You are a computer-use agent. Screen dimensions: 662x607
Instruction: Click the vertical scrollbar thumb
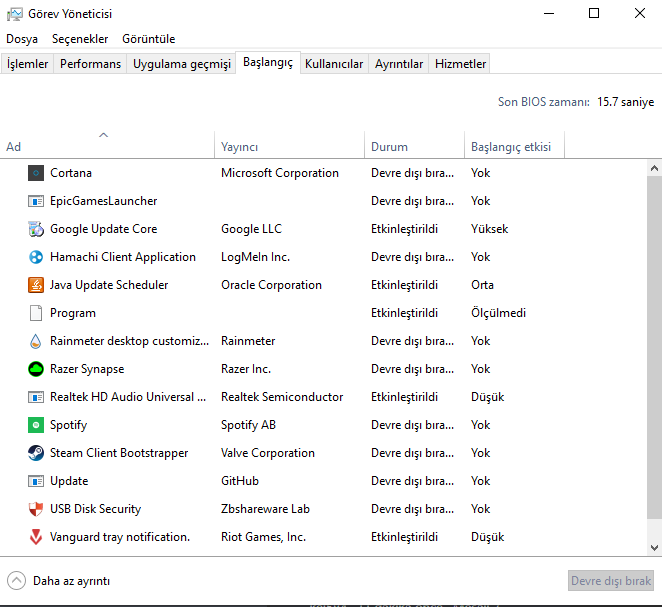(654, 348)
